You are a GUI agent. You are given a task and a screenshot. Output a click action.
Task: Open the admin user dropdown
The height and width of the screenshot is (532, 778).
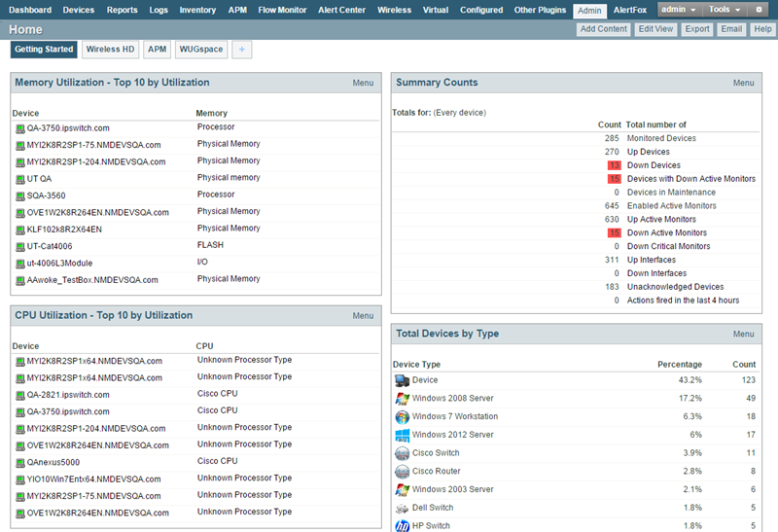tap(678, 10)
